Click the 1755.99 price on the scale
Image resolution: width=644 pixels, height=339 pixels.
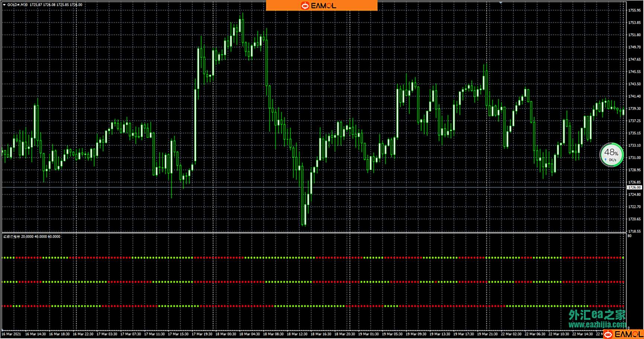(x=634, y=10)
